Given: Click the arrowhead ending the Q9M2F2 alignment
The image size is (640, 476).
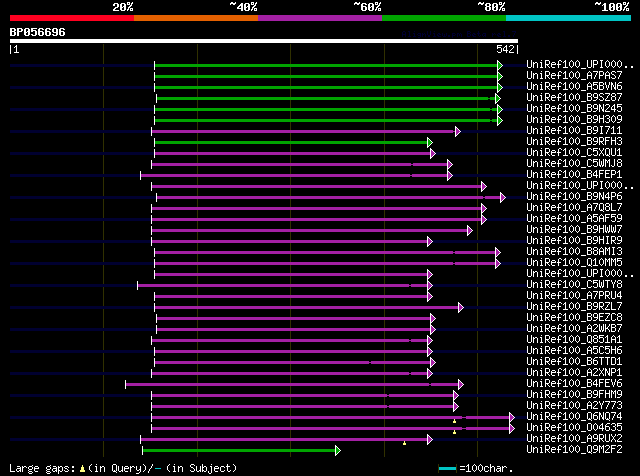Looking at the screenshot, I should 338,451.
